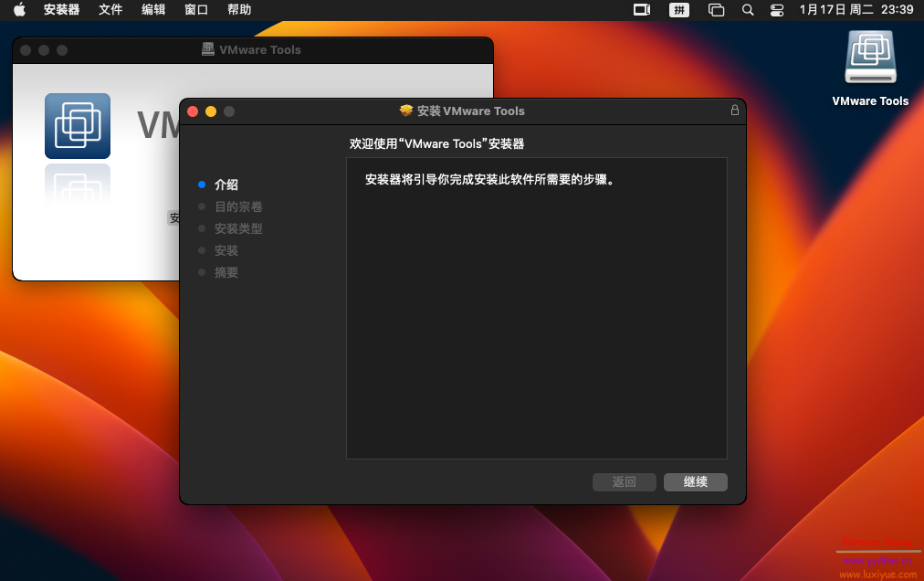Select the 目的宗卷 step in sidebar
This screenshot has width=924, height=581.
pyautogui.click(x=238, y=206)
